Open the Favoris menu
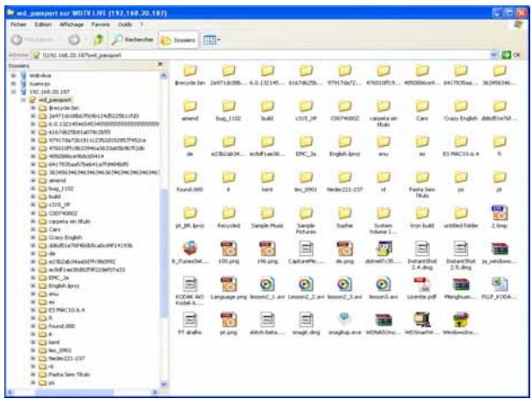The width and height of the screenshot is (532, 399). pyautogui.click(x=100, y=24)
